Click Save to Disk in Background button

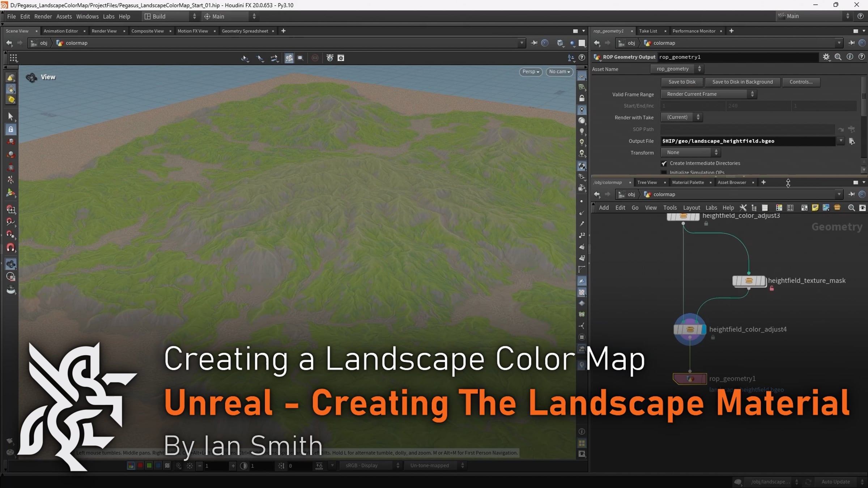743,82
